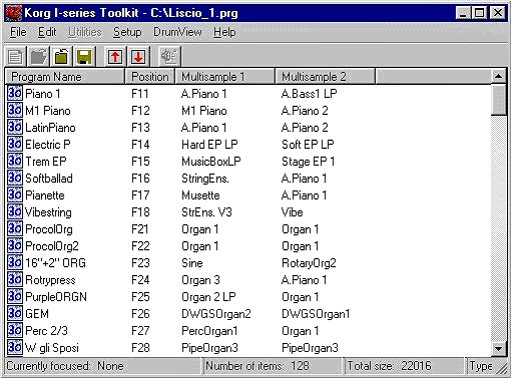
Task: Click the Total size 22016 status field
Action: [404, 366]
